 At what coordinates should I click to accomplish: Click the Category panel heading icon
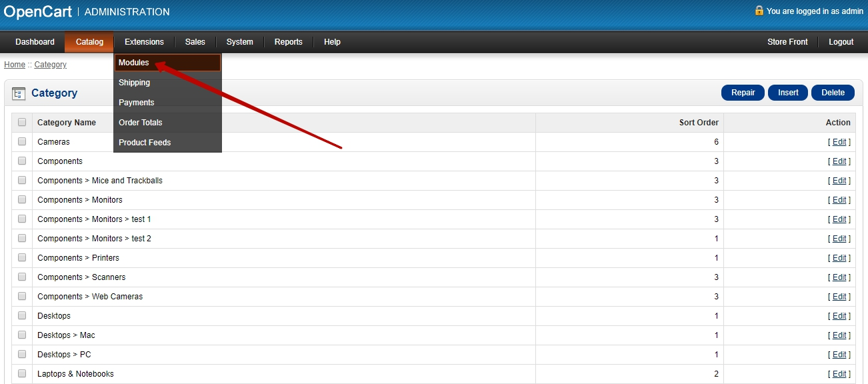pyautogui.click(x=19, y=93)
